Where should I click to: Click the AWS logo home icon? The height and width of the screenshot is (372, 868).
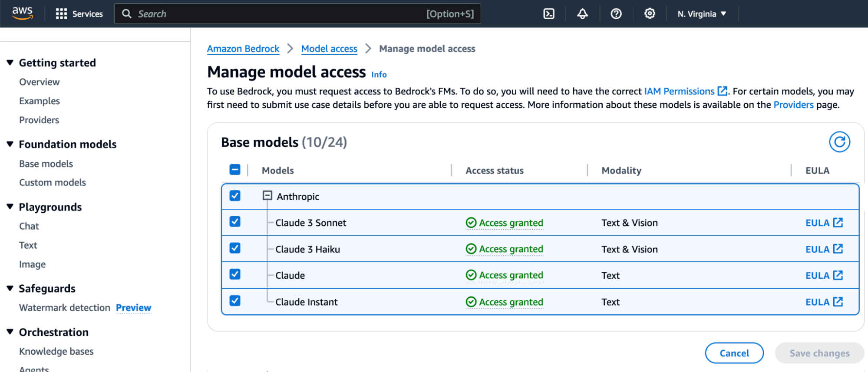(23, 13)
